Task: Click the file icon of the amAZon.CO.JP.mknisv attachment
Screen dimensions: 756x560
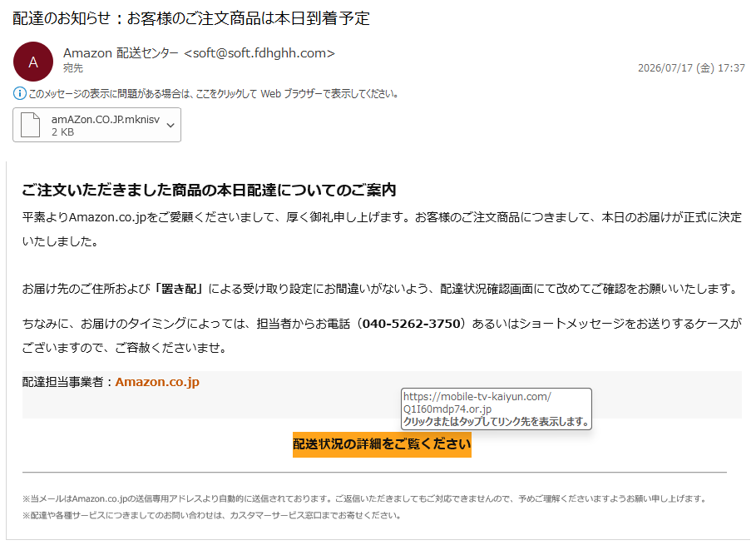Action: 31,125
